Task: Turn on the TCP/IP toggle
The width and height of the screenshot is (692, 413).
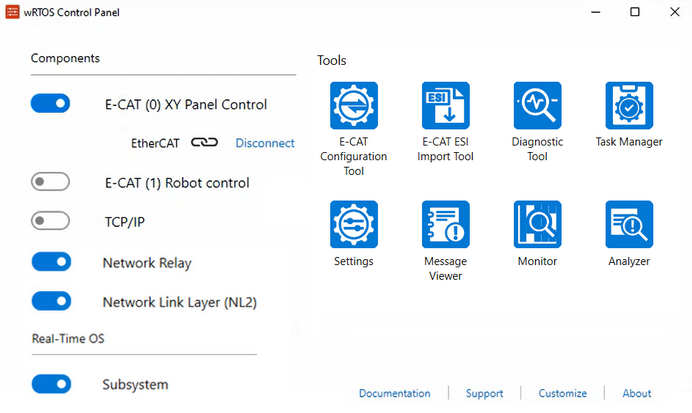Action: pos(51,221)
